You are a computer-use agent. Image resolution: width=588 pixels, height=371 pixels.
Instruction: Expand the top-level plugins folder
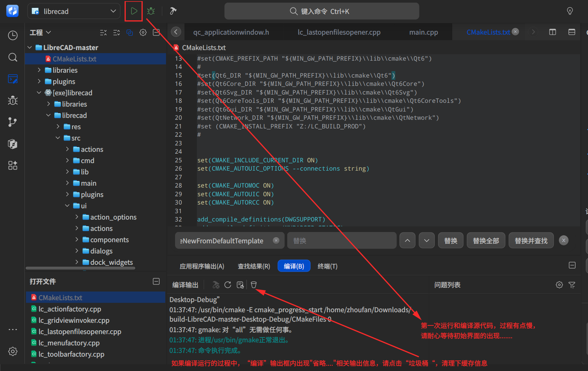39,81
